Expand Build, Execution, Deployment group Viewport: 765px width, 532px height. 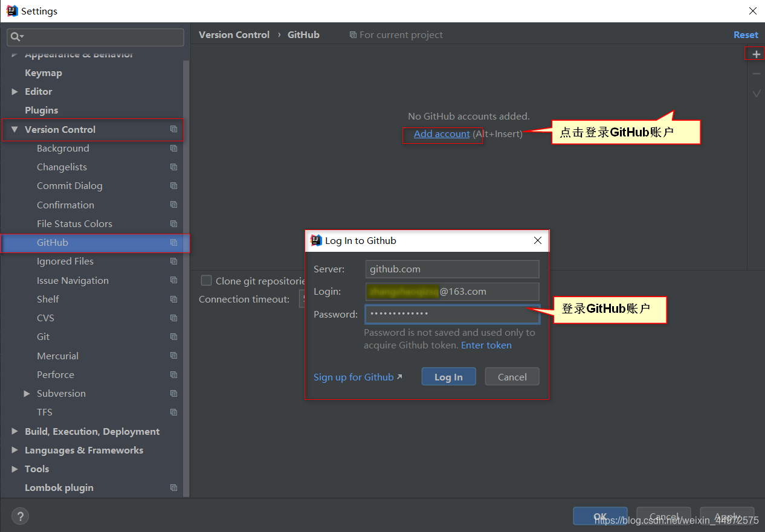click(15, 431)
